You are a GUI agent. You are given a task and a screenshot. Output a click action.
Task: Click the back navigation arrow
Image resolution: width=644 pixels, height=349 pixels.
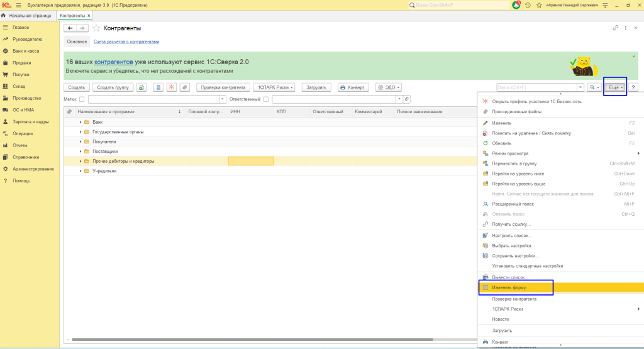tap(69, 28)
